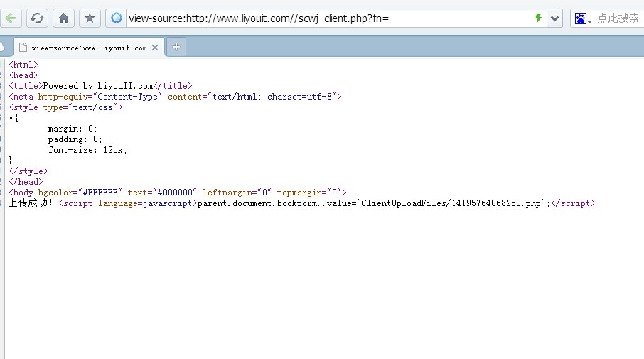Click the meta http-equiv Content-Type line
This screenshot has width=644, height=359.
[175, 97]
